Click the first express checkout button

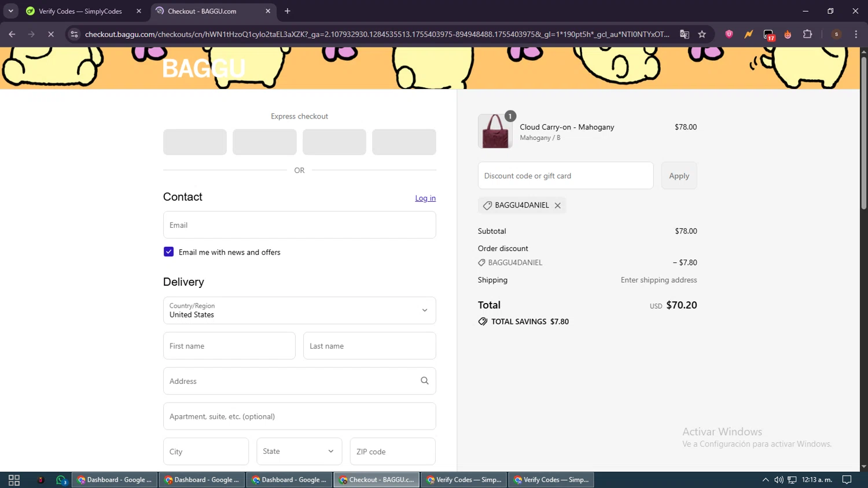pos(195,142)
